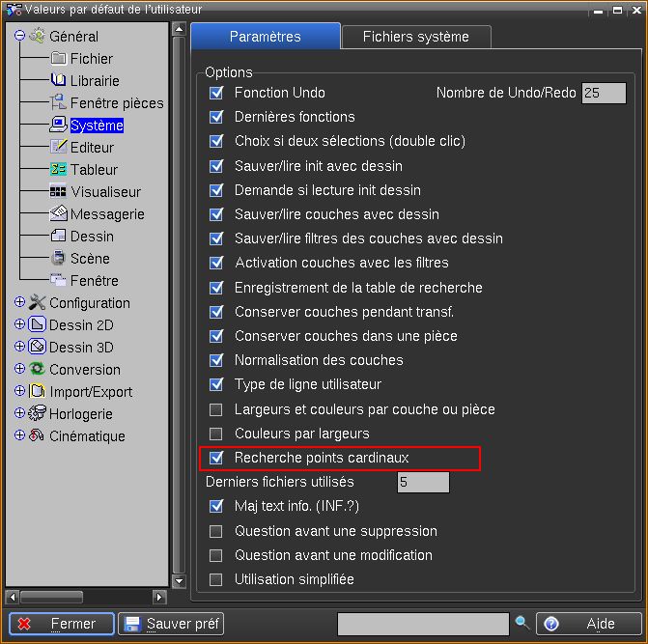The width and height of the screenshot is (648, 644).
Task: Collapse the Général tree node
Action: point(19,37)
